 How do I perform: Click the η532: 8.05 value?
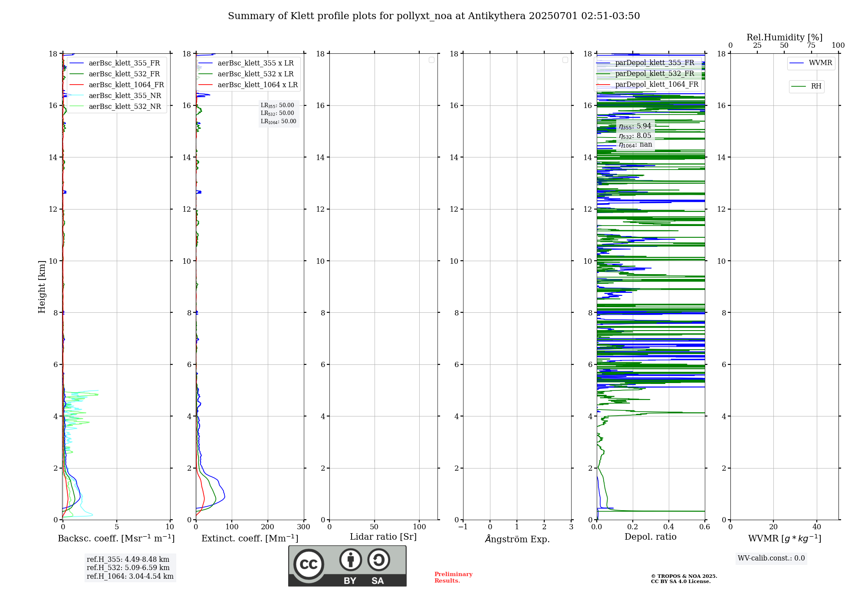coord(635,136)
